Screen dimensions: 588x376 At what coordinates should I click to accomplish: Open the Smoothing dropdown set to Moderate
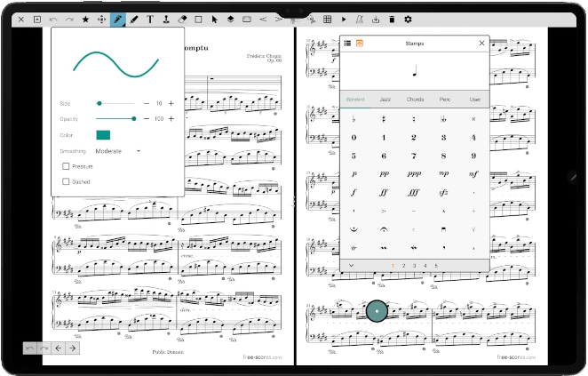[x=118, y=151]
